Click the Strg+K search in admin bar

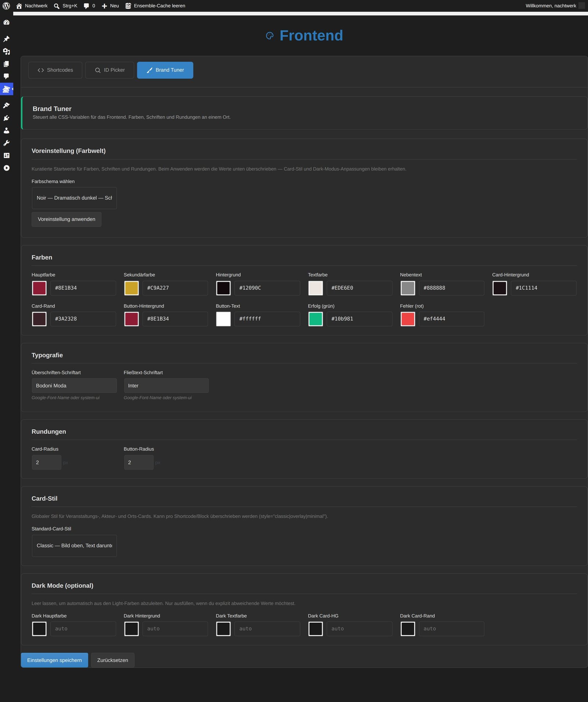65,6
